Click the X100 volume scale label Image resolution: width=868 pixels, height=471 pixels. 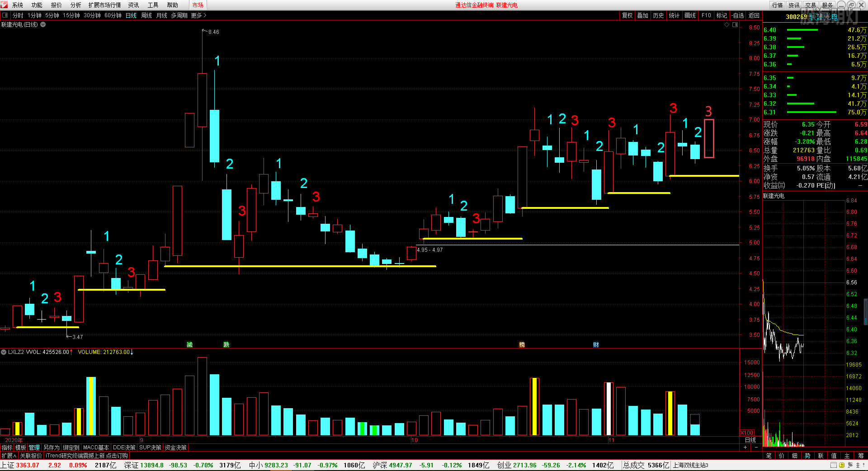coord(747,433)
